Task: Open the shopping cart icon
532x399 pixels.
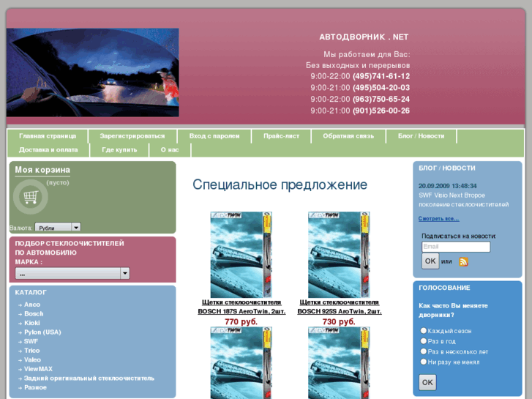Action: point(31,197)
